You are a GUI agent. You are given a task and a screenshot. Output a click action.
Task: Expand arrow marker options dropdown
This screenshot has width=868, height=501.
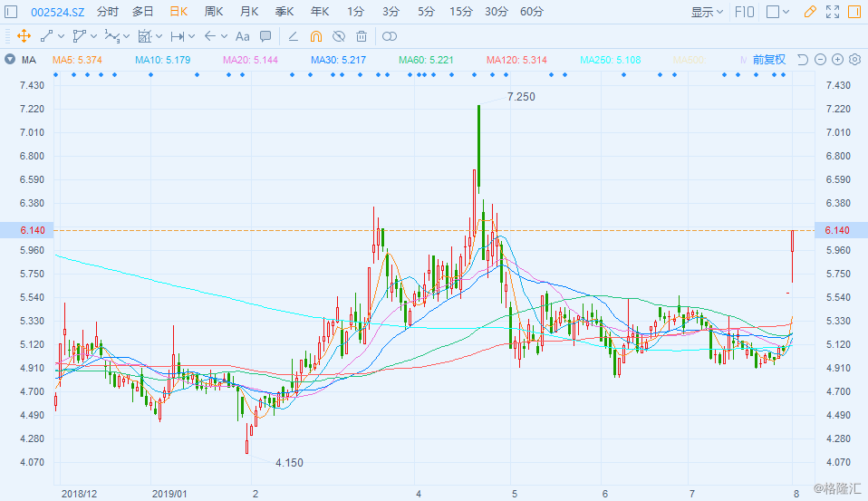(224, 36)
